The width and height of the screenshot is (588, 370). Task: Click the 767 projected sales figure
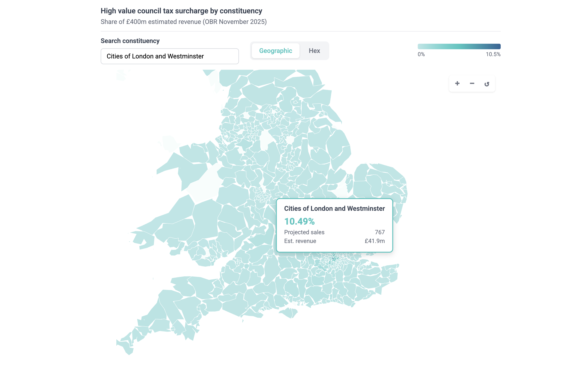coord(379,232)
